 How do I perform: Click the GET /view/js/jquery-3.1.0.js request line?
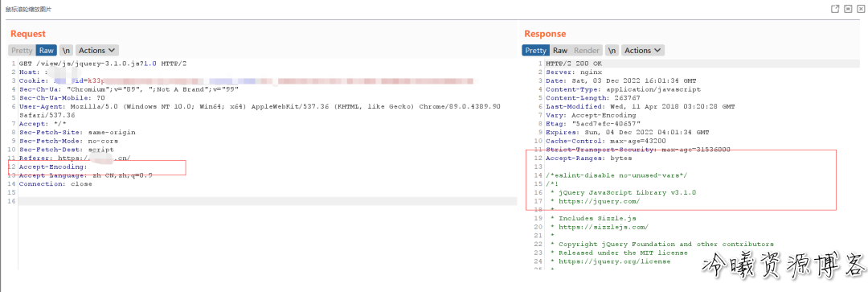point(102,64)
